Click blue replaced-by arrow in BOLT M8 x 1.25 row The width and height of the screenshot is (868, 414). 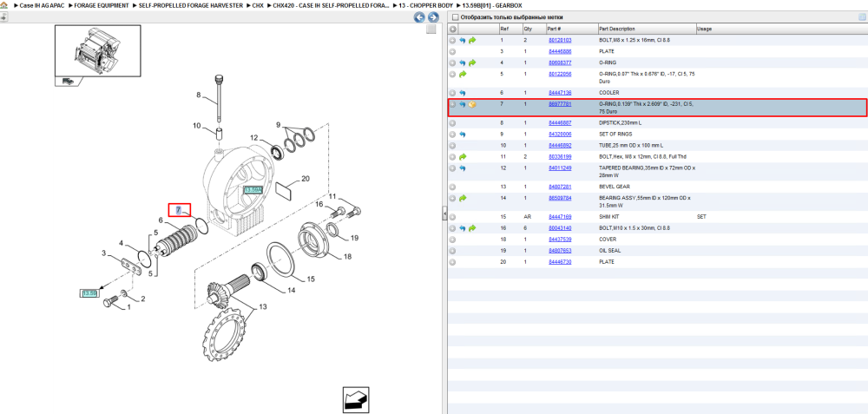(463, 41)
